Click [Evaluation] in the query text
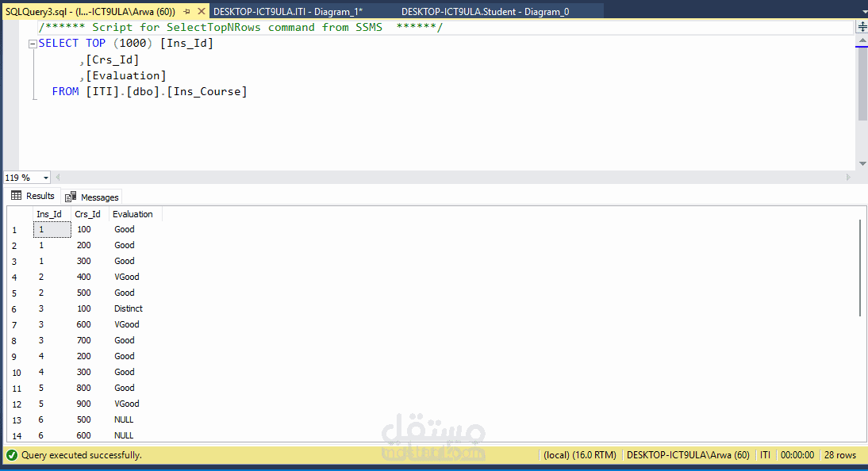 [x=125, y=75]
